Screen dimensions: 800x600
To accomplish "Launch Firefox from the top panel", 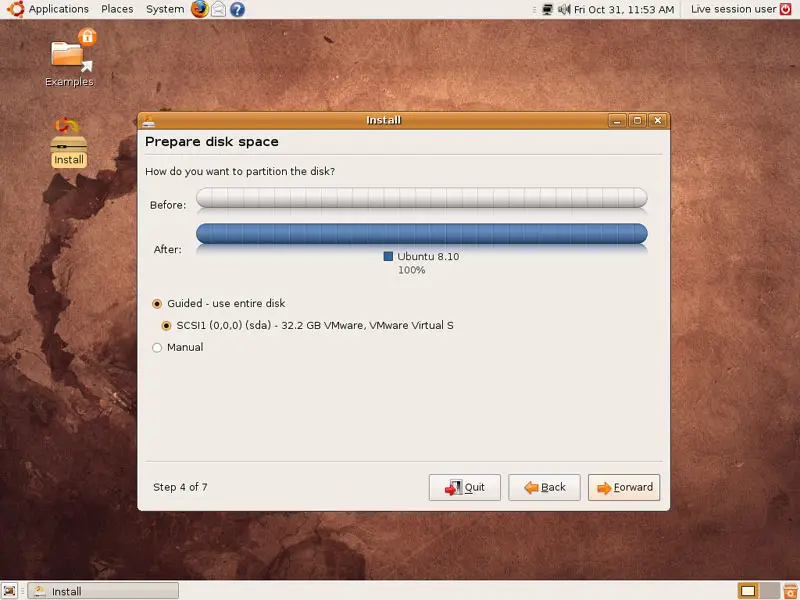I will point(199,9).
